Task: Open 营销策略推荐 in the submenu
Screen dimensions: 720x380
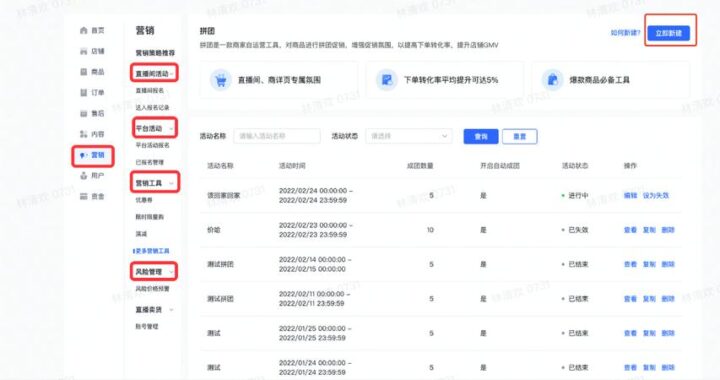Action: point(155,53)
